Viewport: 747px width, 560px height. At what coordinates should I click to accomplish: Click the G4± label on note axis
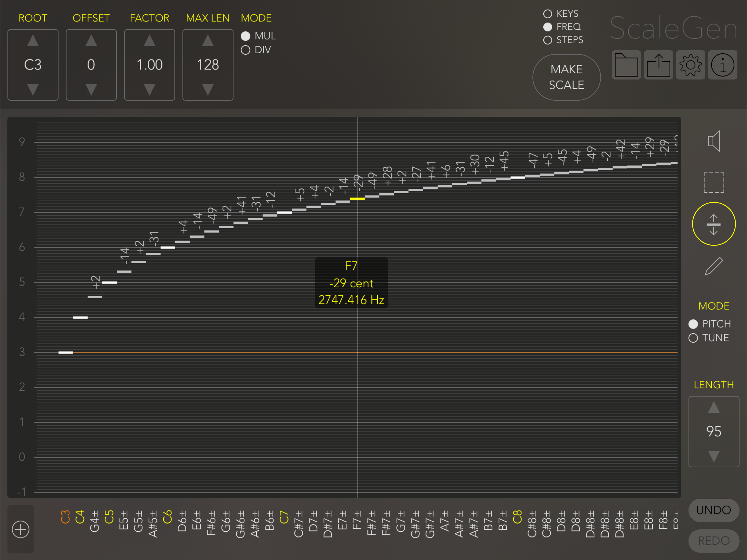[95, 521]
